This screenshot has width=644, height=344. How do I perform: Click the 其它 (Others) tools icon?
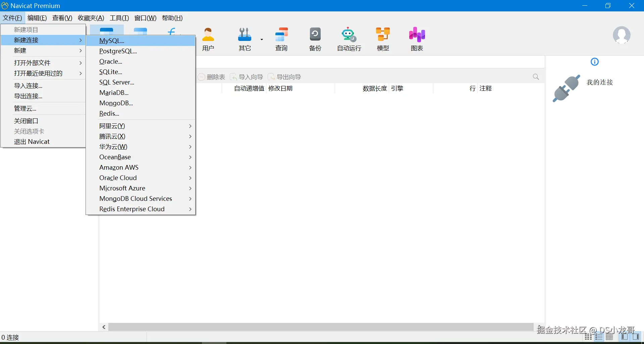[245, 39]
